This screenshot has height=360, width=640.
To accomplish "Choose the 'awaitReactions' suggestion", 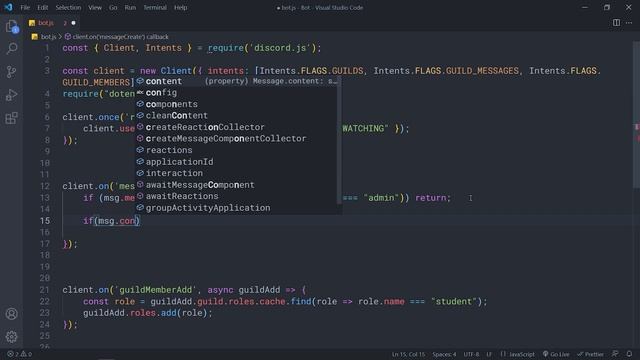I will pyautogui.click(x=238, y=196).
